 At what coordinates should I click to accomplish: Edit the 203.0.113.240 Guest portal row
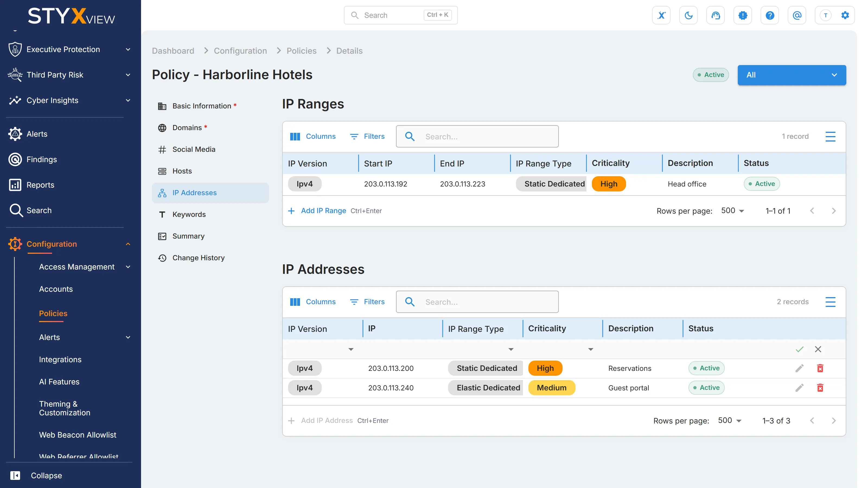click(799, 388)
